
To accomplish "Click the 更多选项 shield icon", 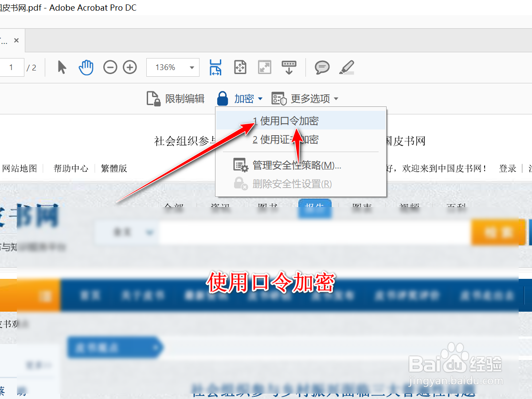I will pos(279,98).
